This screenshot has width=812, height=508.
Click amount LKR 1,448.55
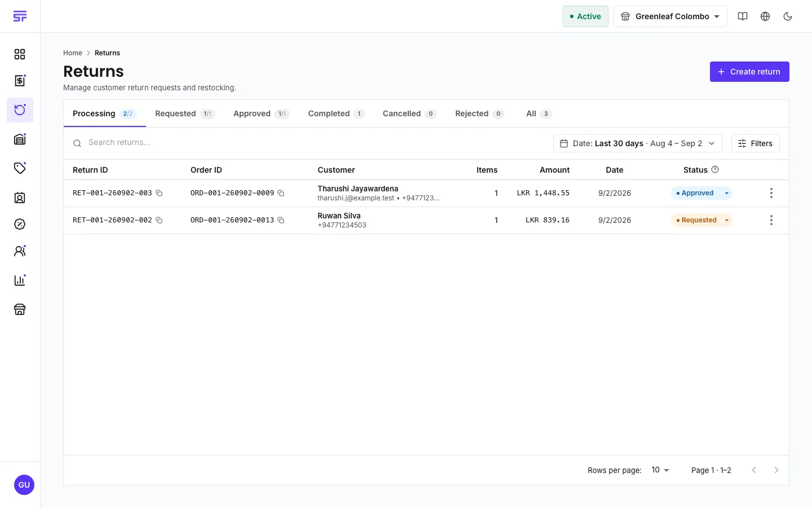[543, 193]
